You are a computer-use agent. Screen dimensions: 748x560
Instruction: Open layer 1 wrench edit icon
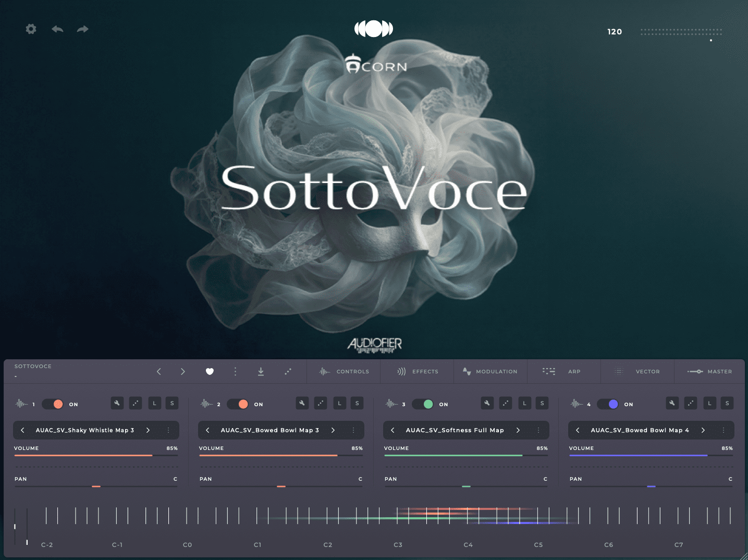[117, 403]
